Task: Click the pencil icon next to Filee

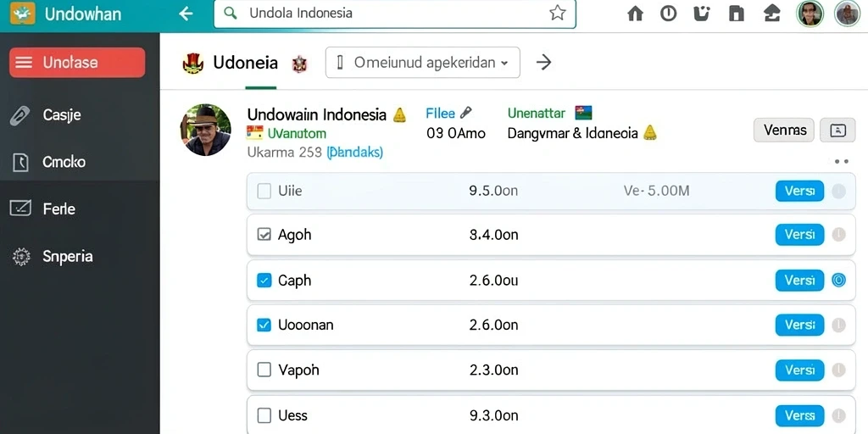Action: click(x=465, y=113)
